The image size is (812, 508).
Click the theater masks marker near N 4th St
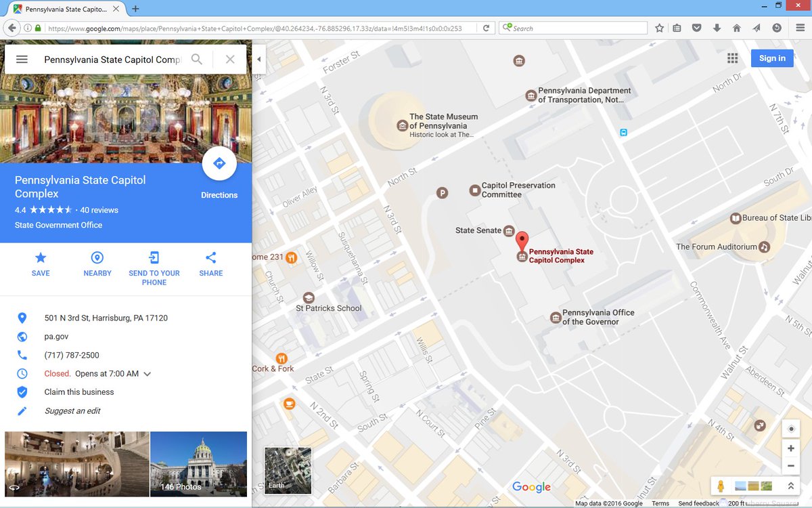(761, 425)
